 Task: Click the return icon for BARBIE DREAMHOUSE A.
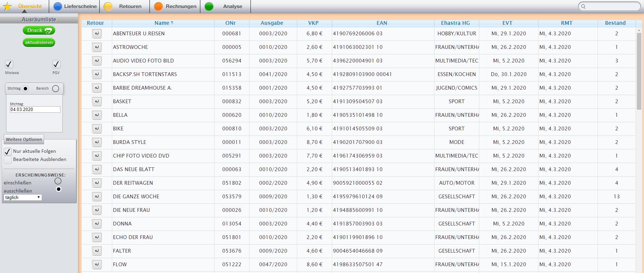coord(97,88)
